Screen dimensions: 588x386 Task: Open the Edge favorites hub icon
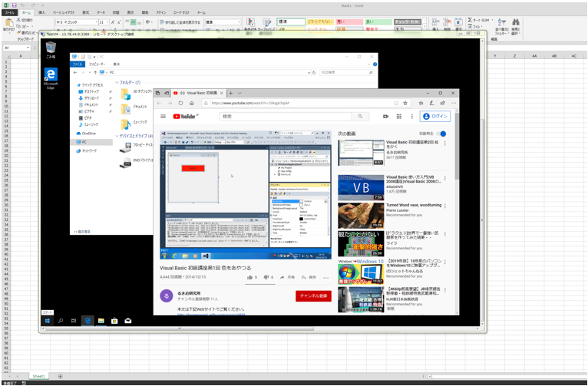coord(421,103)
